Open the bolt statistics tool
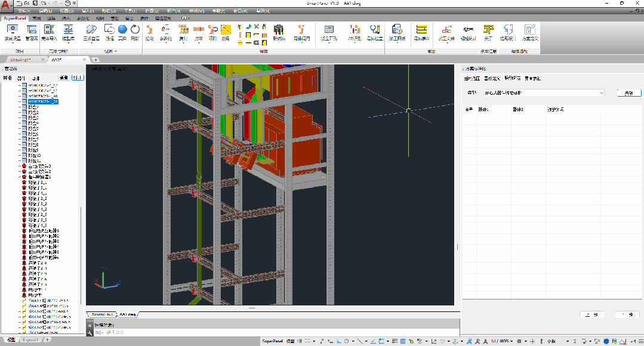644x346 pixels. [468, 32]
